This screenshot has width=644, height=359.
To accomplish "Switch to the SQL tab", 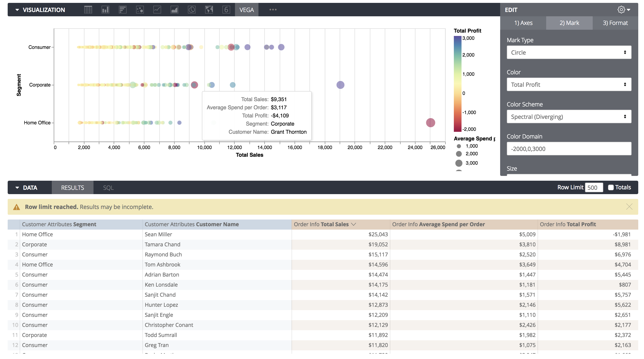I will point(108,188).
